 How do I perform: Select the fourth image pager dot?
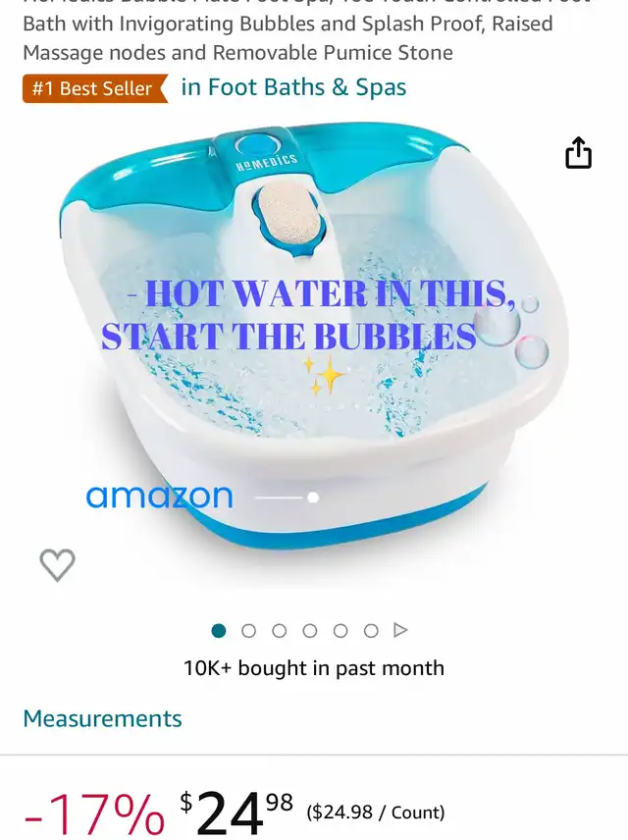click(x=310, y=631)
